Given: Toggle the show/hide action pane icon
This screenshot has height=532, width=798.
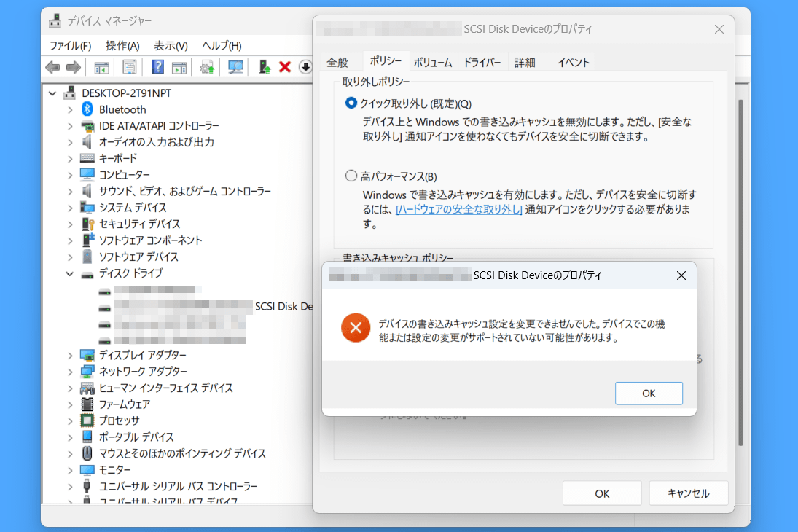Looking at the screenshot, I should [179, 67].
